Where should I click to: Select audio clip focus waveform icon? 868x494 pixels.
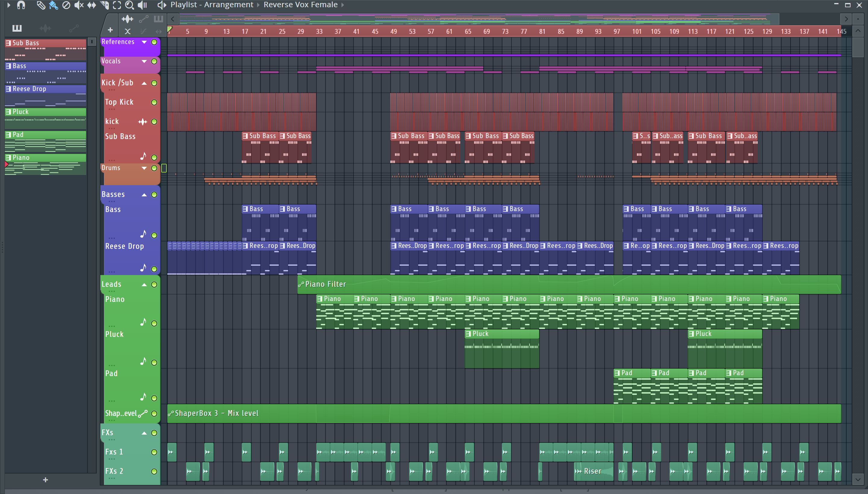(127, 19)
